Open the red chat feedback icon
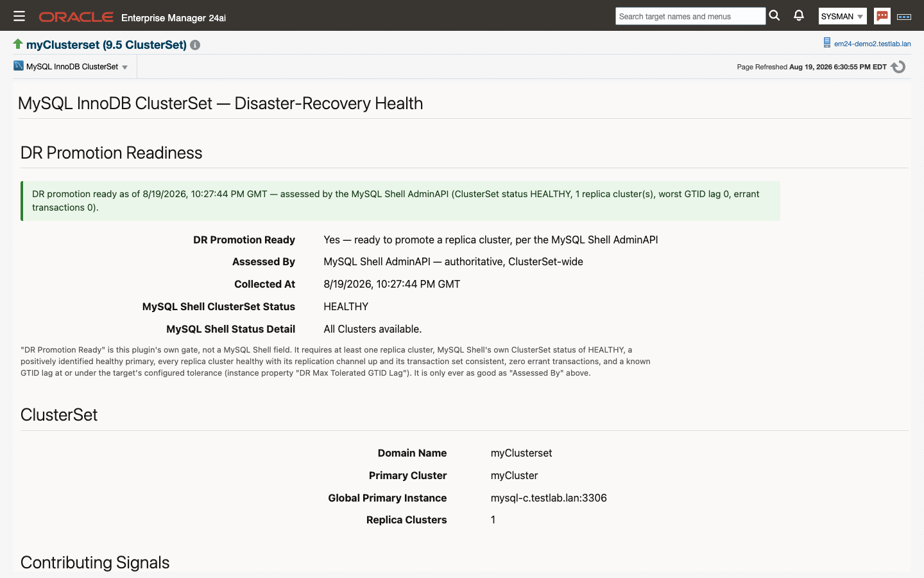The width and height of the screenshot is (924, 578). tap(882, 16)
